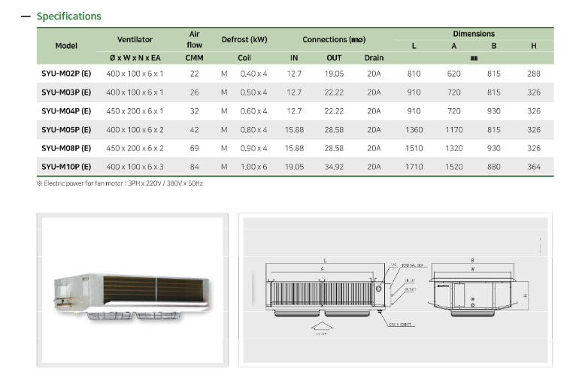Select model SYU-M05P (E)
The width and height of the screenshot is (588, 390).
pyautogui.click(x=66, y=130)
